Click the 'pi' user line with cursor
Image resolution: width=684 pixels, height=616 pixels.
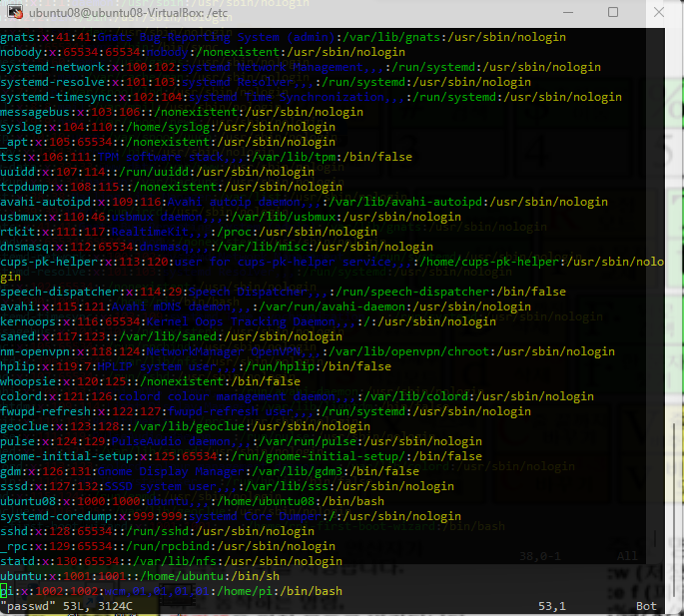[x=171, y=591]
